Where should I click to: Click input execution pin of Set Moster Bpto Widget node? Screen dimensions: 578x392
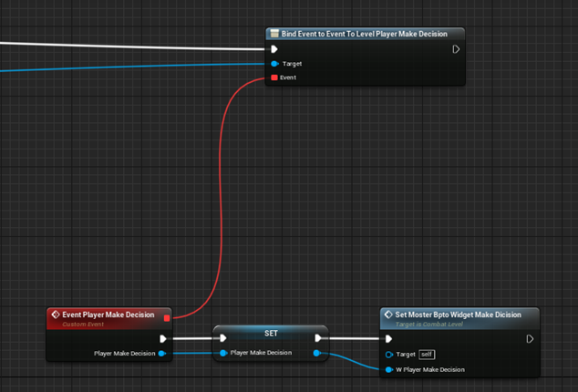[388, 338]
